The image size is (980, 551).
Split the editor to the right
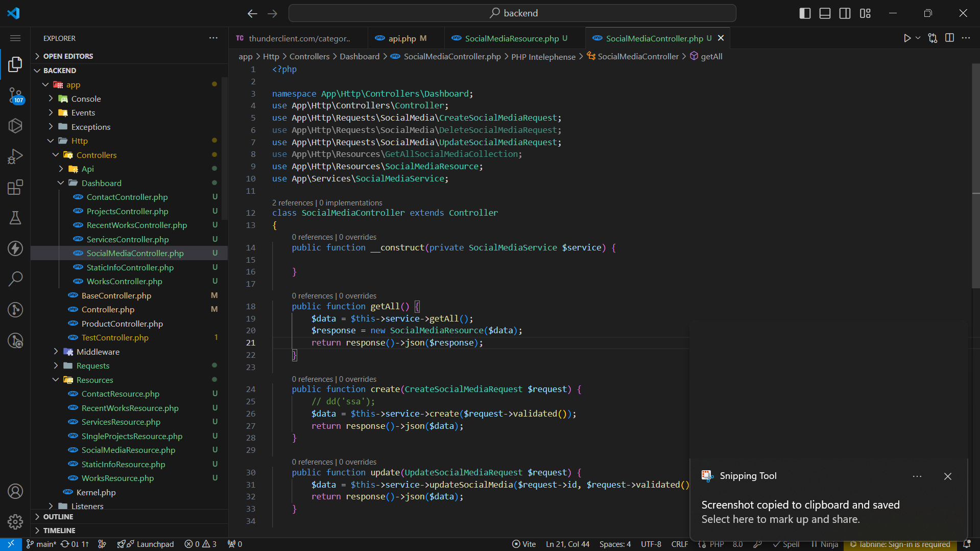pos(949,38)
